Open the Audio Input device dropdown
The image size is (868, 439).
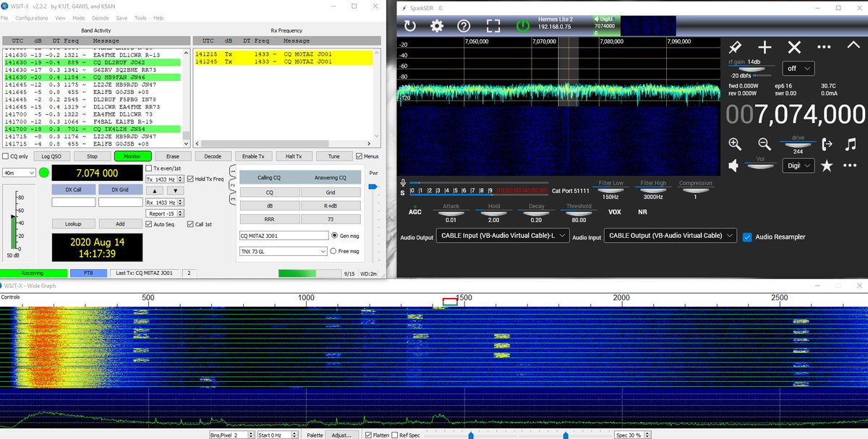[671, 236]
